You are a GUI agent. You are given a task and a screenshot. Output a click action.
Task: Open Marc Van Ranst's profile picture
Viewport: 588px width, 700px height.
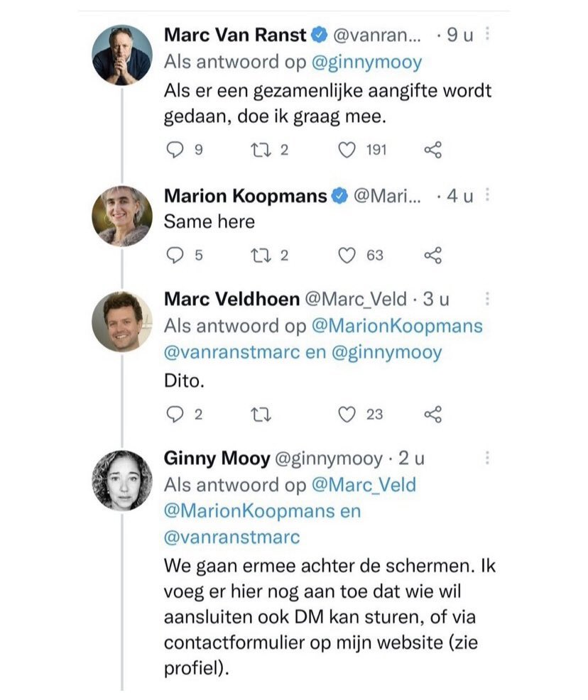pos(122,55)
